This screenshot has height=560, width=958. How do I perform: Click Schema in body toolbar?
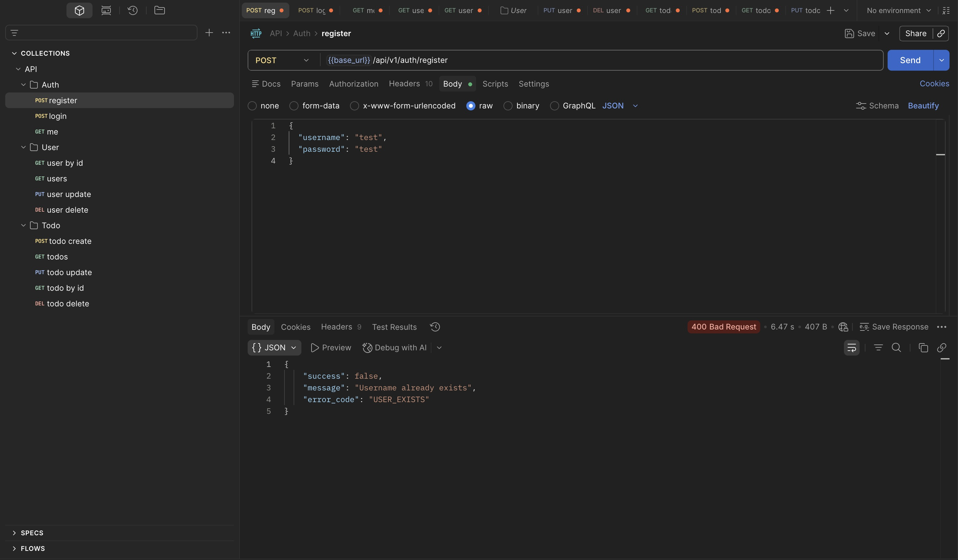877,105
